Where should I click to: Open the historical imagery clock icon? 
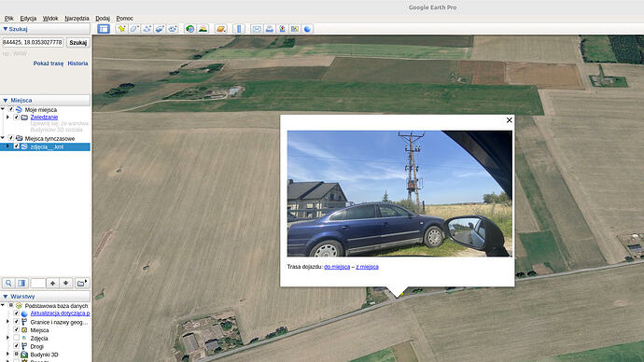[x=189, y=29]
